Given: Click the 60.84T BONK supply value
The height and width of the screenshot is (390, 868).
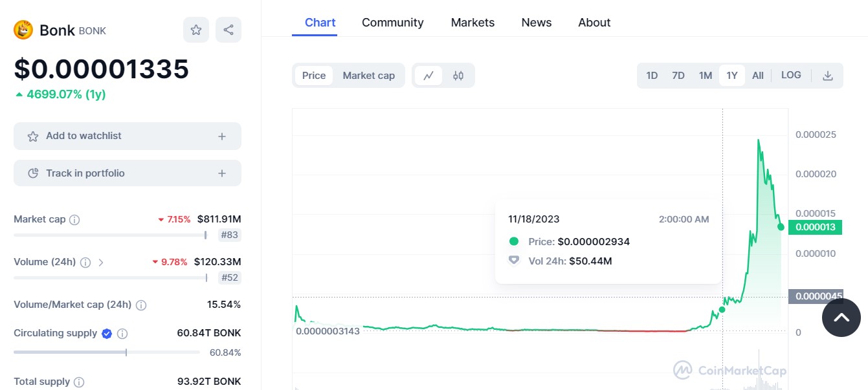Looking at the screenshot, I should point(209,333).
